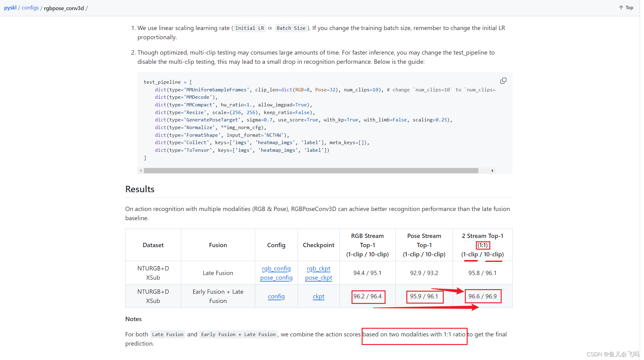
Task: Click the 96.2 / 96.4 RGB cell
Action: coord(367,296)
